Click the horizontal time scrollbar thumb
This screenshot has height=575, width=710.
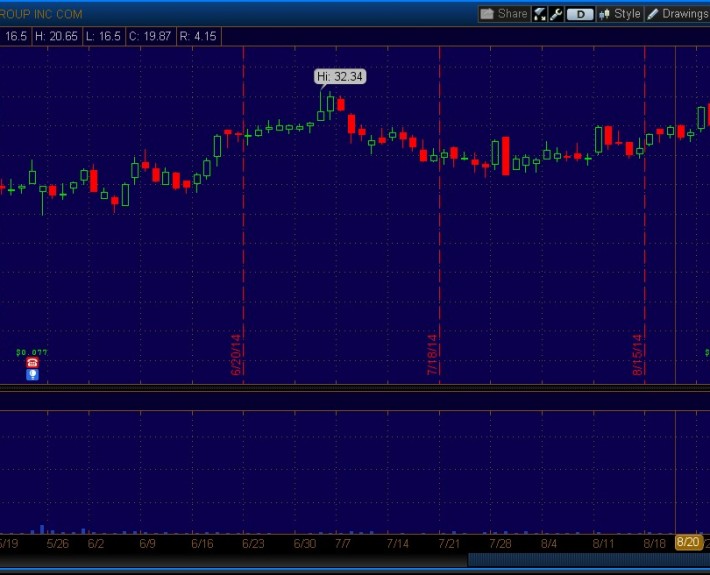[x=588, y=560]
